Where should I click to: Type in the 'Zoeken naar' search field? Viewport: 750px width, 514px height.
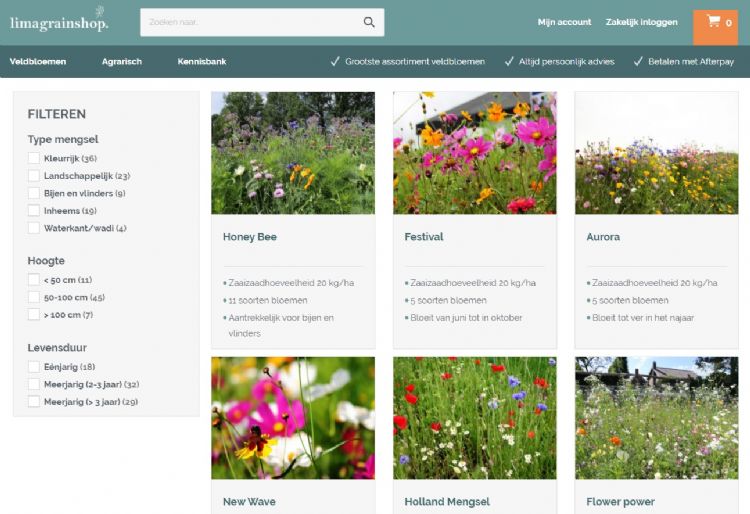(250, 22)
